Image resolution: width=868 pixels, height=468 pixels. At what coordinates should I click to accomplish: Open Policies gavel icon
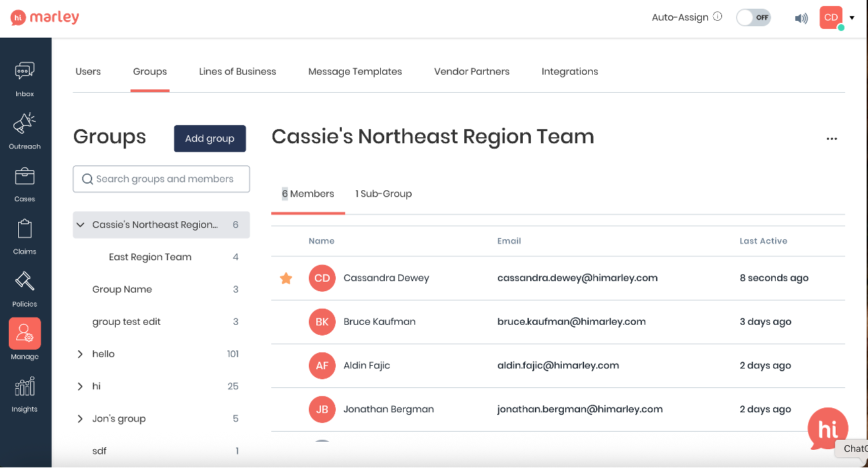click(25, 281)
